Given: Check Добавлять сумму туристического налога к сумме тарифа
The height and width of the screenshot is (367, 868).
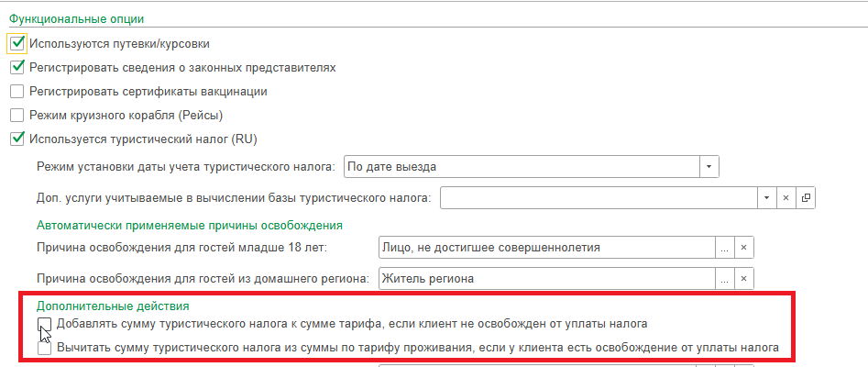Looking at the screenshot, I should (44, 324).
